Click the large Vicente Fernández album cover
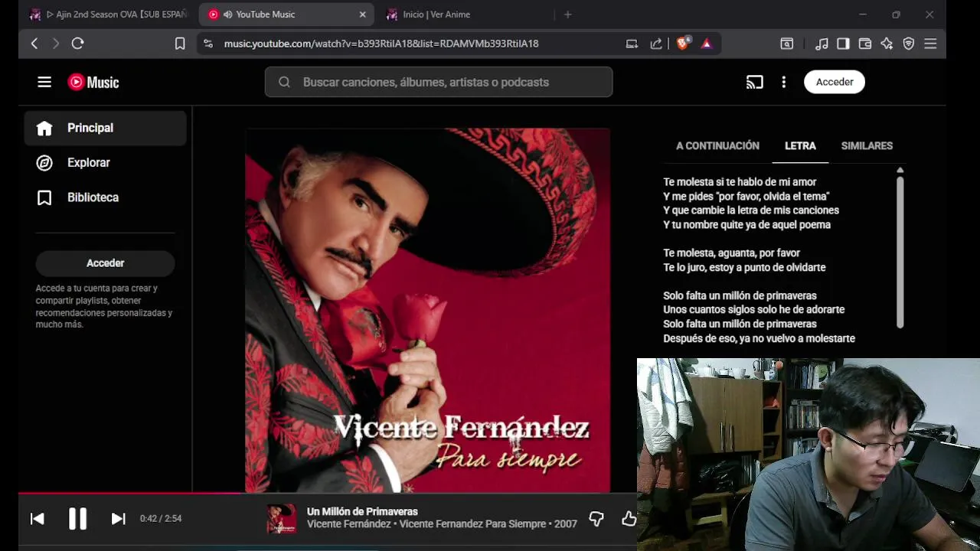Image resolution: width=980 pixels, height=551 pixels. 427,310
